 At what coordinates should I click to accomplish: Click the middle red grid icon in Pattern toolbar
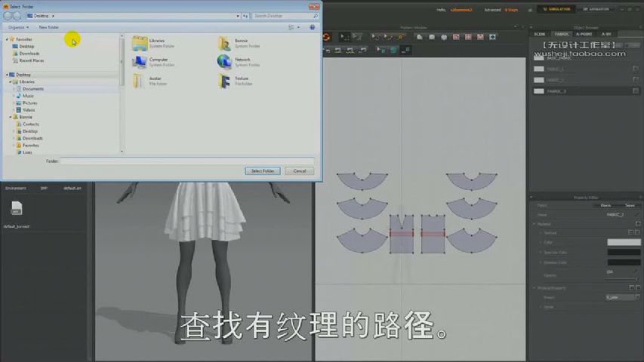click(x=468, y=37)
